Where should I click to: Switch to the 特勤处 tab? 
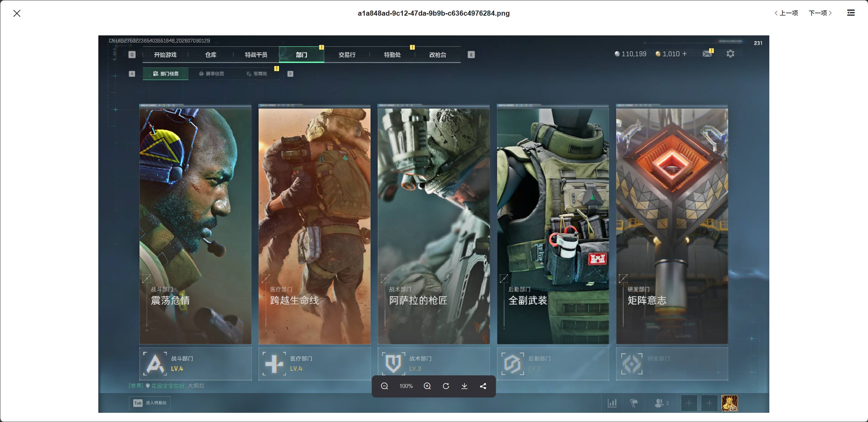(x=392, y=55)
